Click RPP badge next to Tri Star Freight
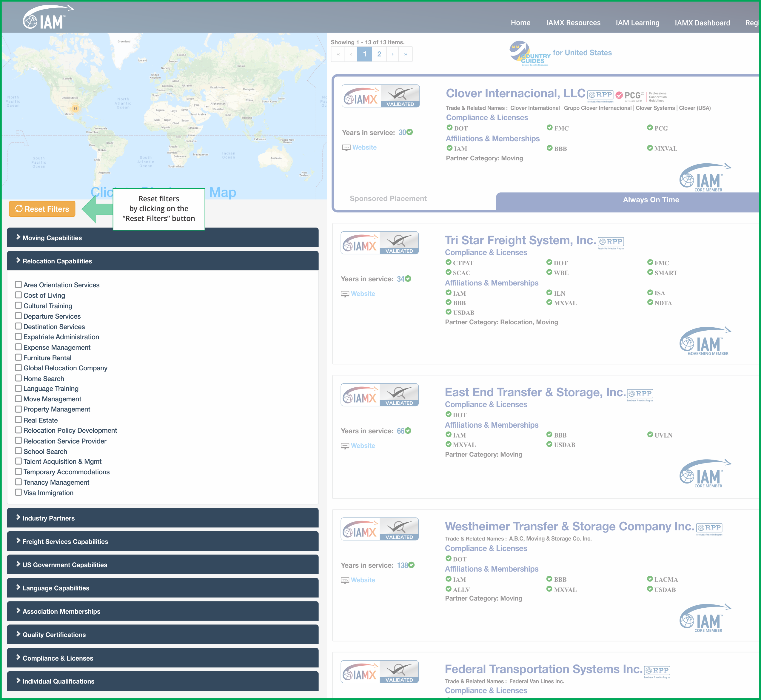The width and height of the screenshot is (761, 700). pos(611,243)
